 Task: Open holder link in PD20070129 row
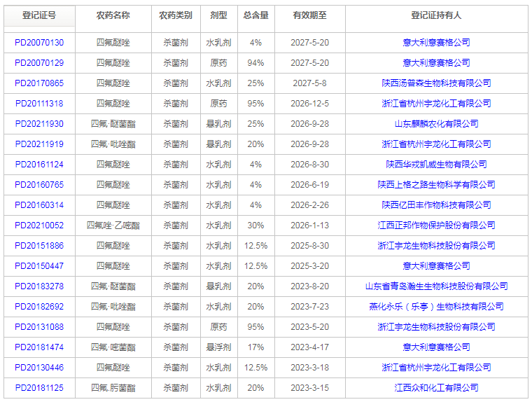tap(436, 63)
